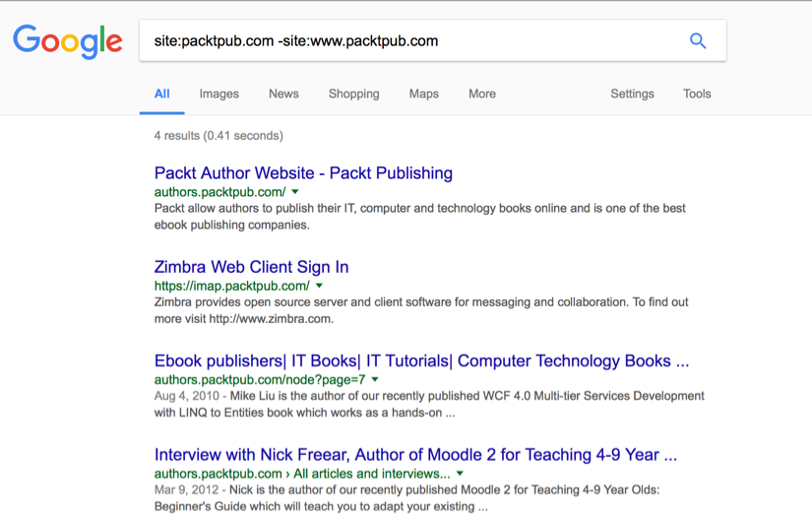Open the Shopping results tab
The height and width of the screenshot is (522, 812).
[x=353, y=94]
